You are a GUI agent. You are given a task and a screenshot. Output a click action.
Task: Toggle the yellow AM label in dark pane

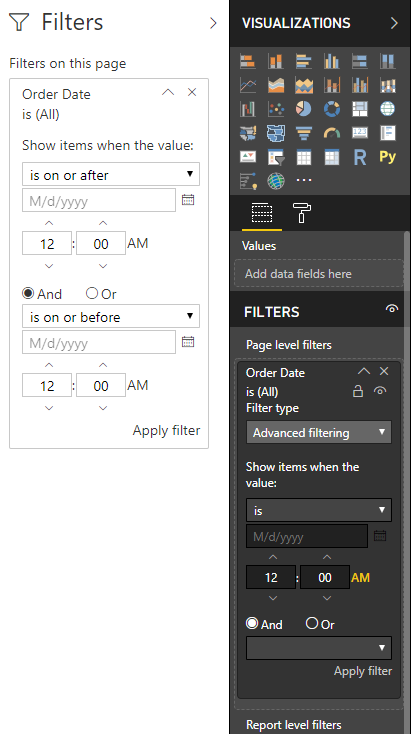pos(360,577)
